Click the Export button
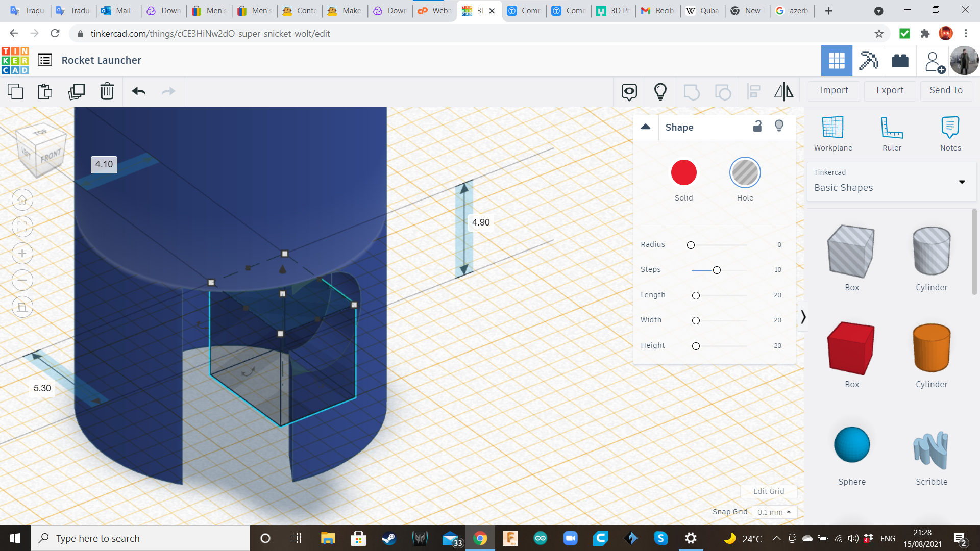 pyautogui.click(x=890, y=90)
